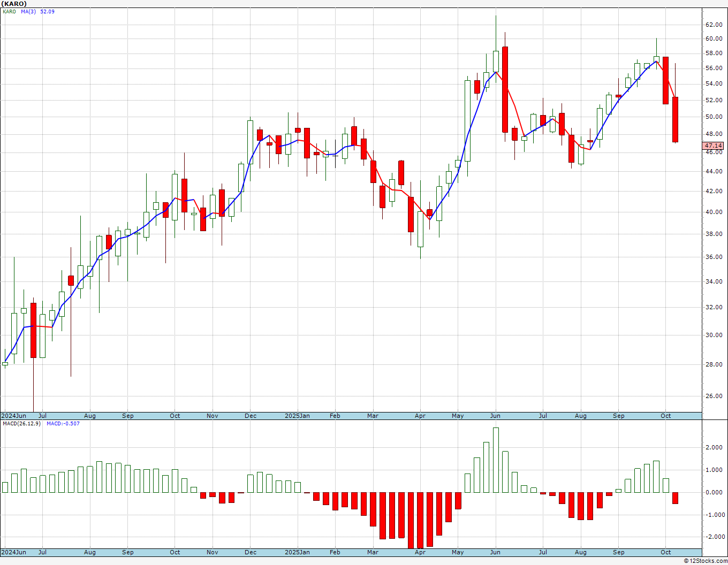Select the 47.14 current price tag

point(713,146)
